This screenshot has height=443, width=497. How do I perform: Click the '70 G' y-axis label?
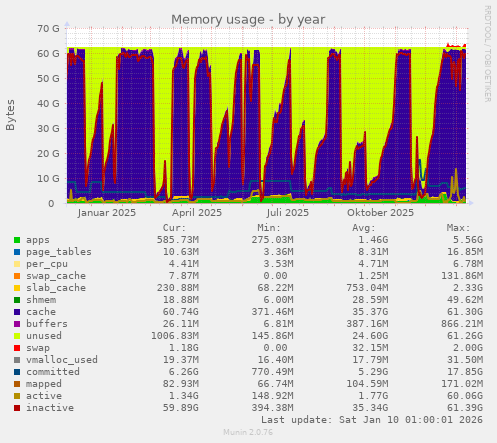[48, 29]
